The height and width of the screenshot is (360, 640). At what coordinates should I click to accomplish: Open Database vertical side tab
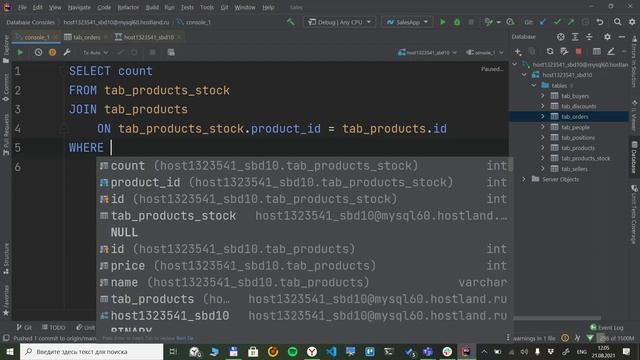coord(634,157)
